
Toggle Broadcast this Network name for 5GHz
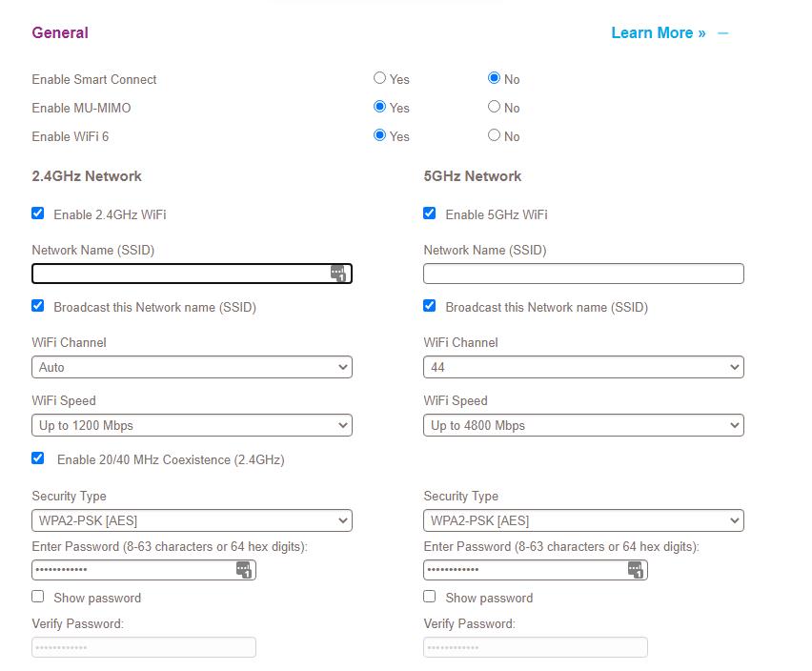(x=430, y=306)
